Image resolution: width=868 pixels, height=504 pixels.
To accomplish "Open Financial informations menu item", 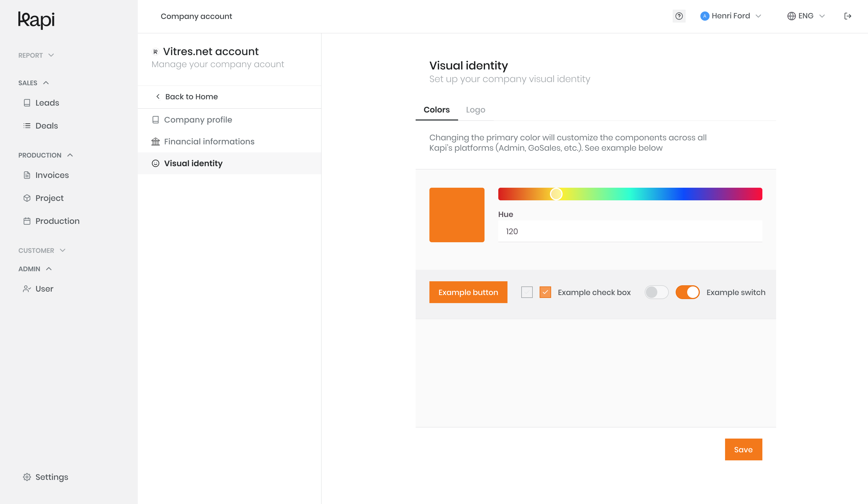I will click(x=229, y=141).
